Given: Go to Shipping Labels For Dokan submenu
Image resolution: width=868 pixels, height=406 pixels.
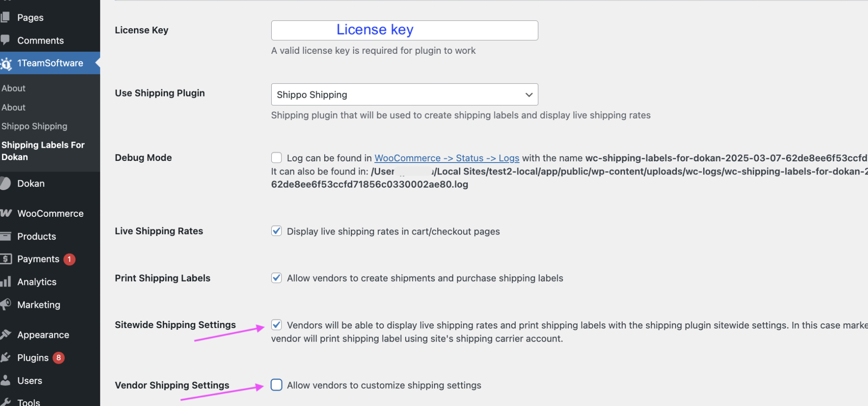Looking at the screenshot, I should pos(43,151).
